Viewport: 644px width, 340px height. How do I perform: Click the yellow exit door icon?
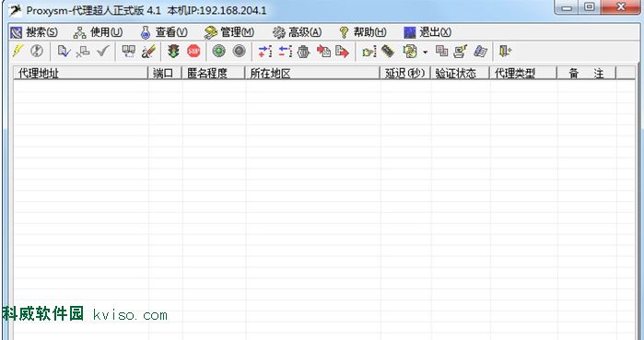(x=505, y=52)
